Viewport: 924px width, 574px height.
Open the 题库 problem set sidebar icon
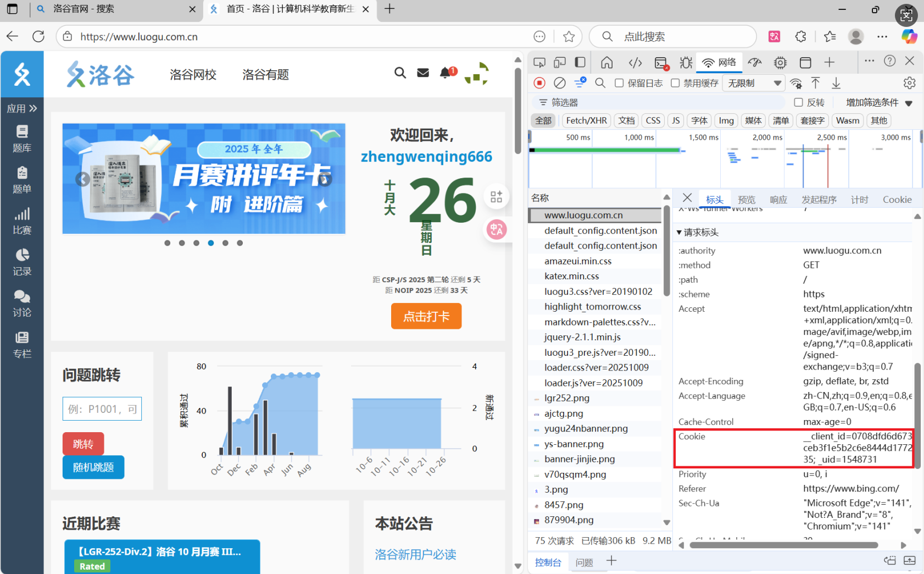pos(22,137)
